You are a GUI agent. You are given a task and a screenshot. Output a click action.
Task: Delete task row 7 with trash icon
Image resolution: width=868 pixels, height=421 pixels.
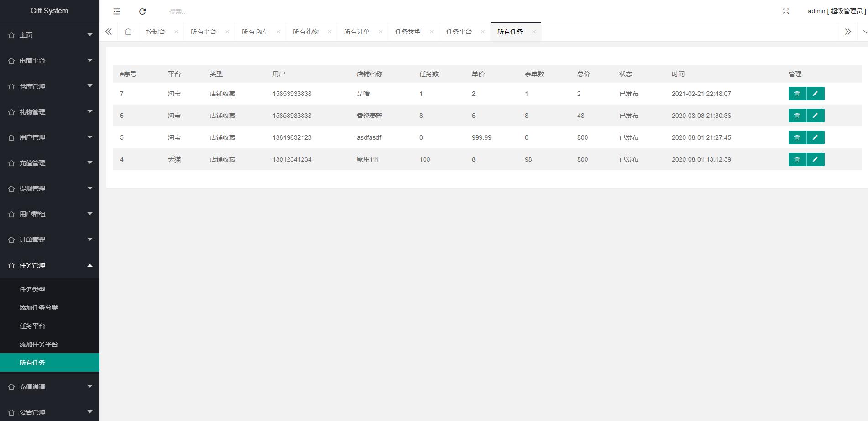coord(797,94)
